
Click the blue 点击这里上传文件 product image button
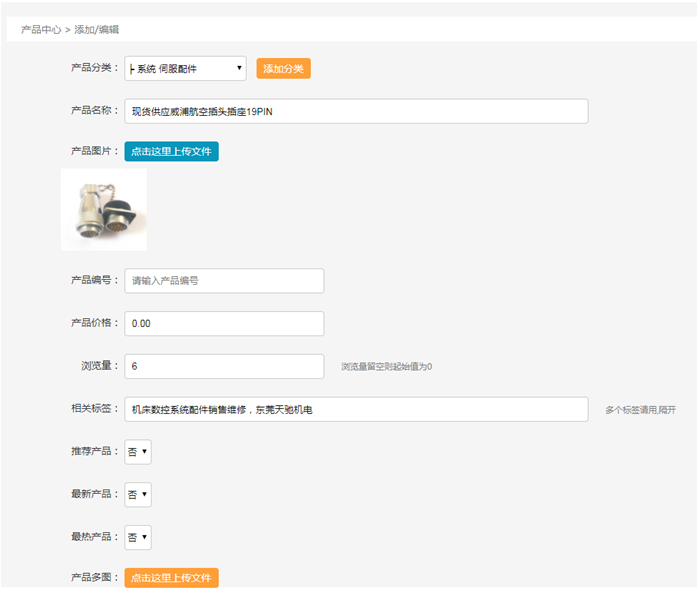tap(171, 152)
